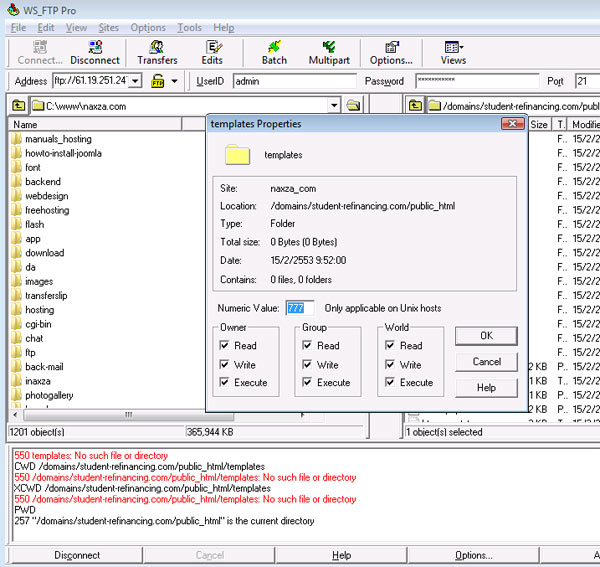Click Help in templates Properties dialog
This screenshot has width=600, height=567.
point(486,388)
